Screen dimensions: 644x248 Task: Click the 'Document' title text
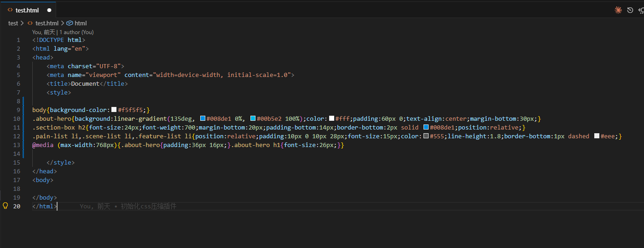[86, 83]
